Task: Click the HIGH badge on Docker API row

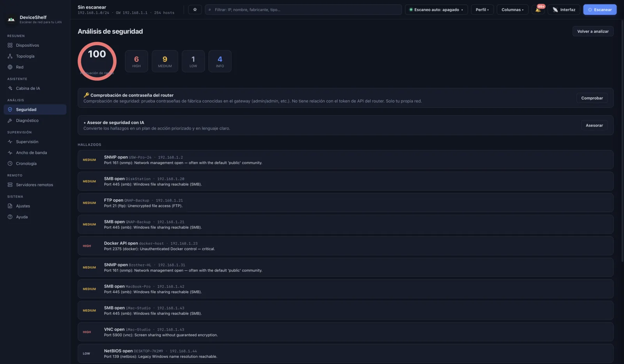Action: (87, 246)
